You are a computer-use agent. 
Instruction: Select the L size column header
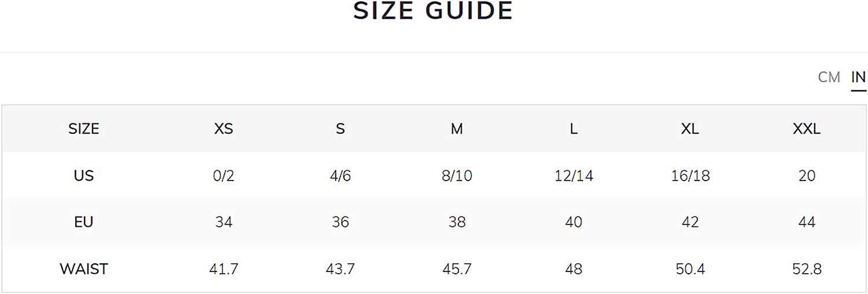(x=573, y=128)
